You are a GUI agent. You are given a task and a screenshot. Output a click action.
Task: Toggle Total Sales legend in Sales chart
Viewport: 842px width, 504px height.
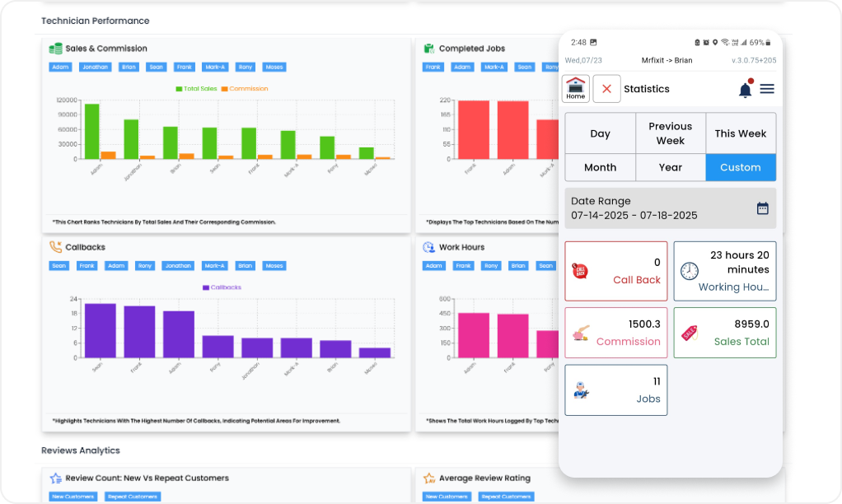click(196, 89)
